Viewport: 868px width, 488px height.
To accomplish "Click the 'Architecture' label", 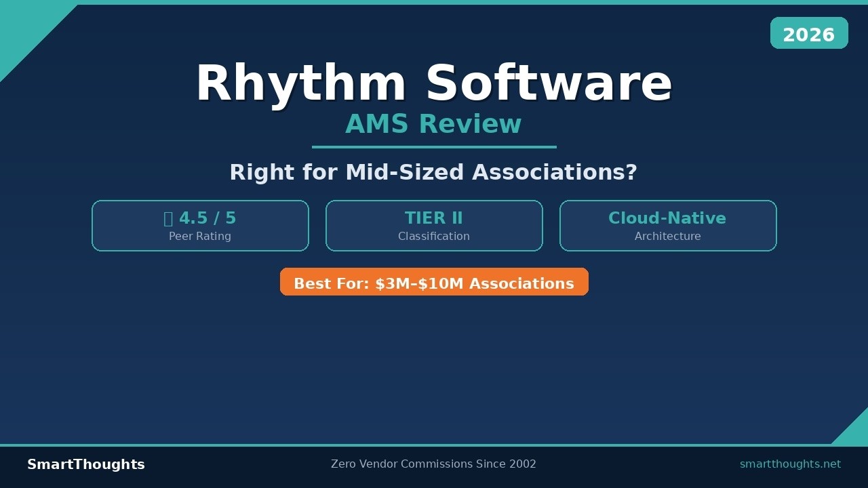I will click(x=668, y=237).
